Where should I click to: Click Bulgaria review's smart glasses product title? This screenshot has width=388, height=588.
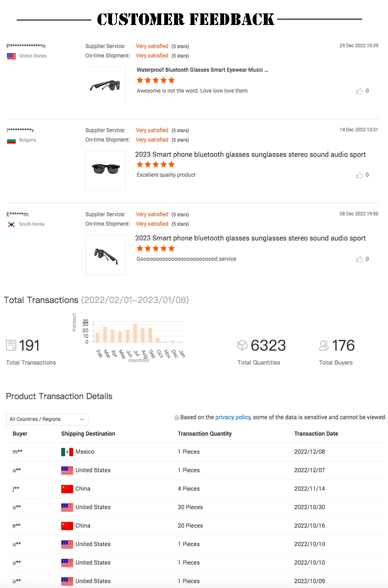(x=250, y=154)
